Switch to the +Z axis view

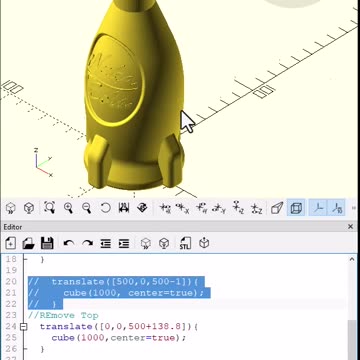(x=238, y=208)
